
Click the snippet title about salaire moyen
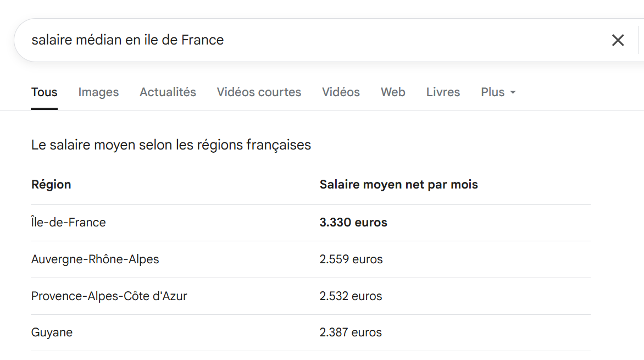coord(171,145)
